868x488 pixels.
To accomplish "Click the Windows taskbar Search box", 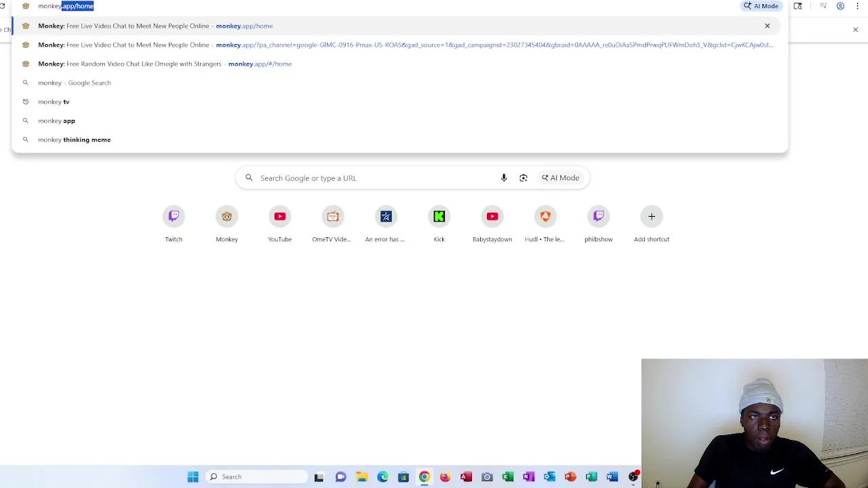I will (256, 476).
